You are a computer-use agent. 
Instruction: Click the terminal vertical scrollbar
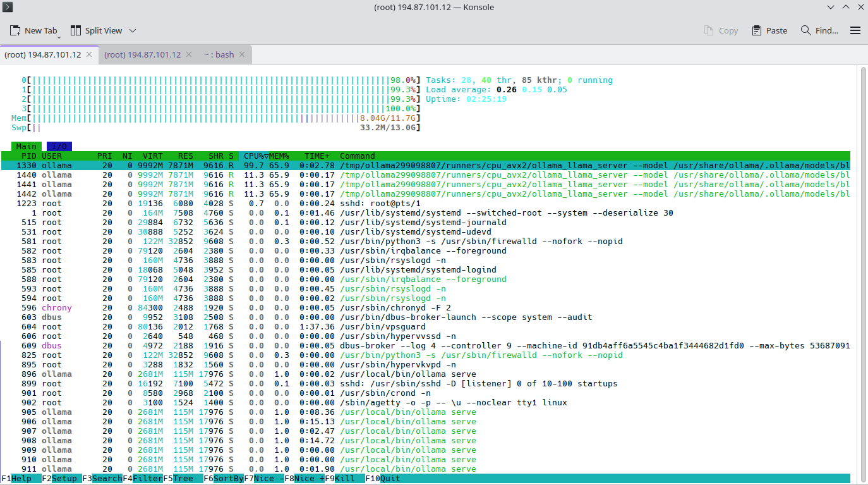coord(863,275)
